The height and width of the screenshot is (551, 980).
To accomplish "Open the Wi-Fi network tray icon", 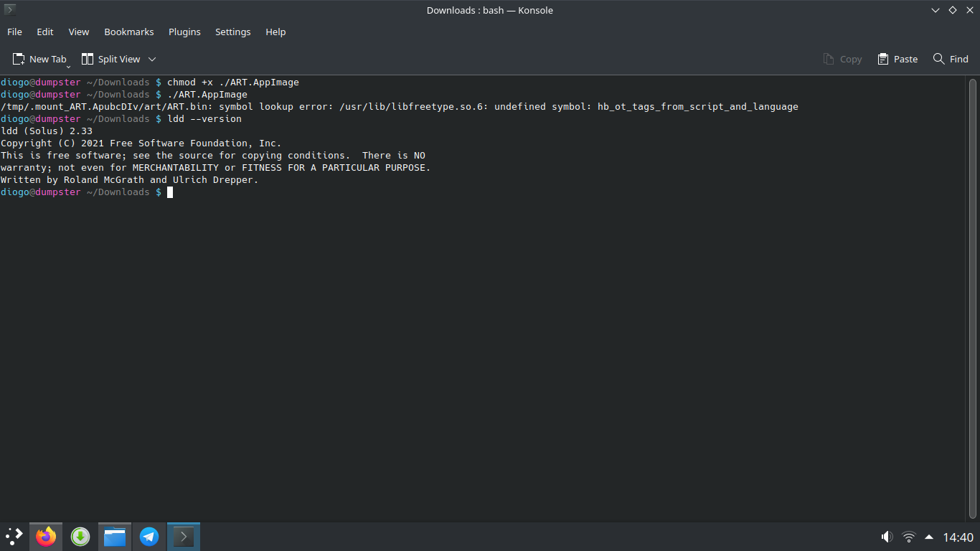I will (x=909, y=537).
